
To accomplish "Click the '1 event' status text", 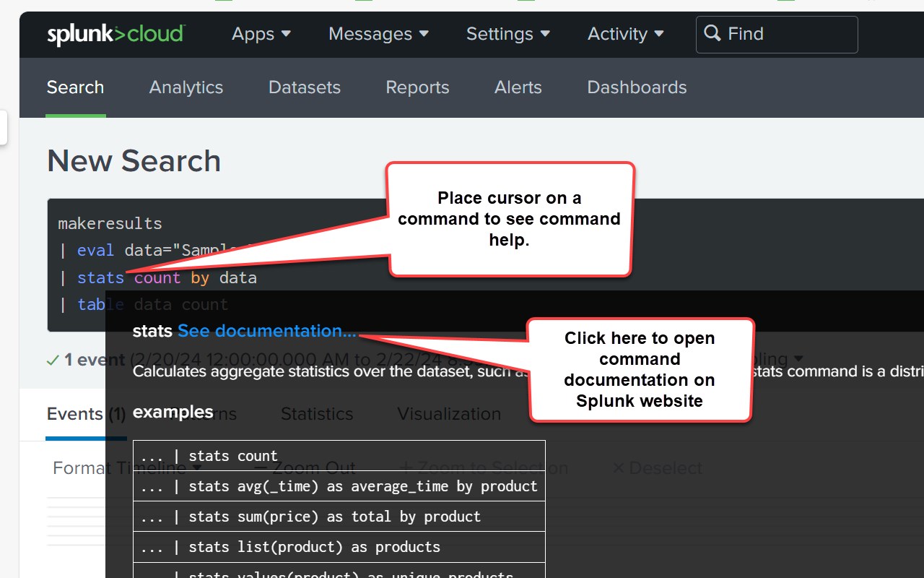I will click(x=94, y=360).
